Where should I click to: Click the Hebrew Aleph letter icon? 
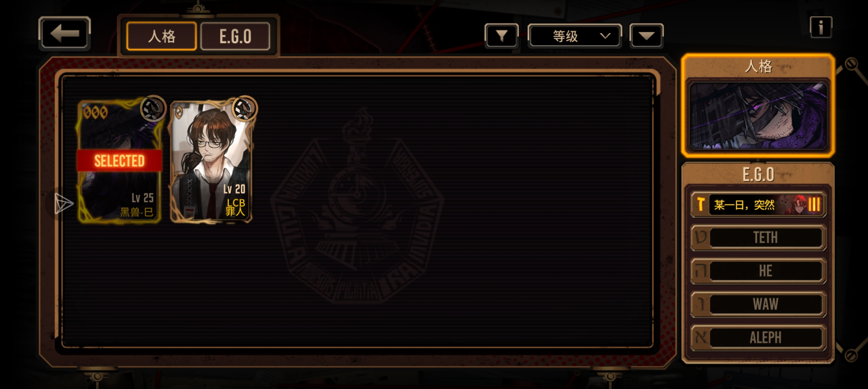701,337
